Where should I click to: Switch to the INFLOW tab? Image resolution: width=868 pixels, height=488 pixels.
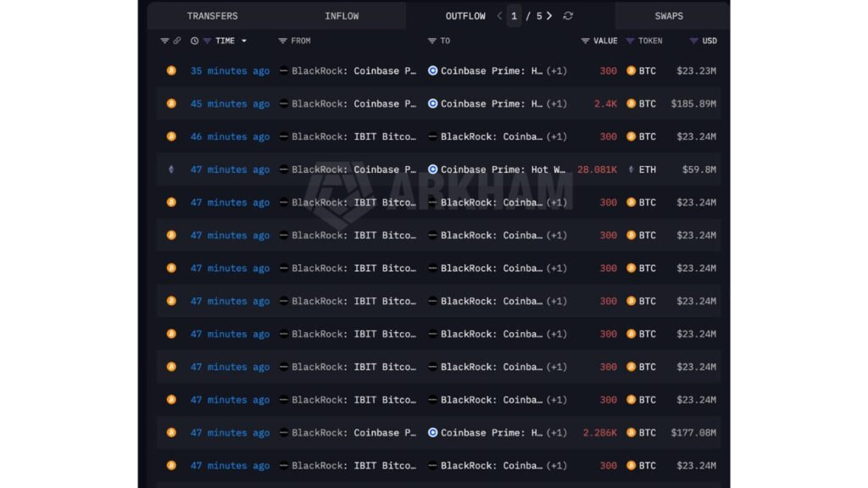click(x=342, y=16)
